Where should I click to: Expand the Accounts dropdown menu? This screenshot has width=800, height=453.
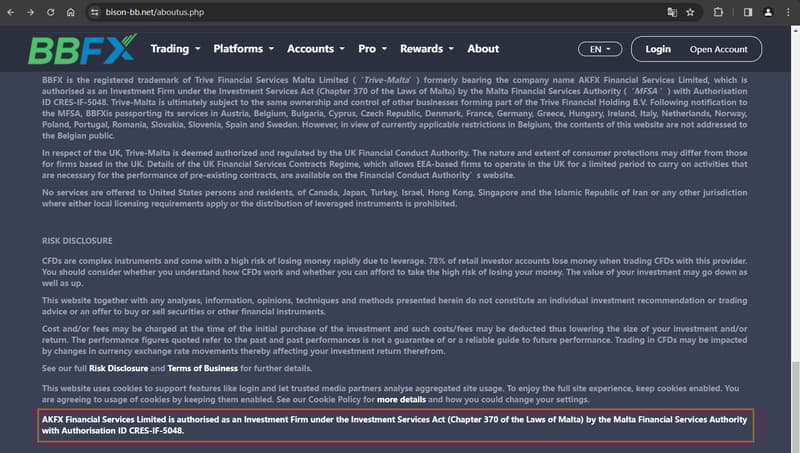pyautogui.click(x=315, y=49)
